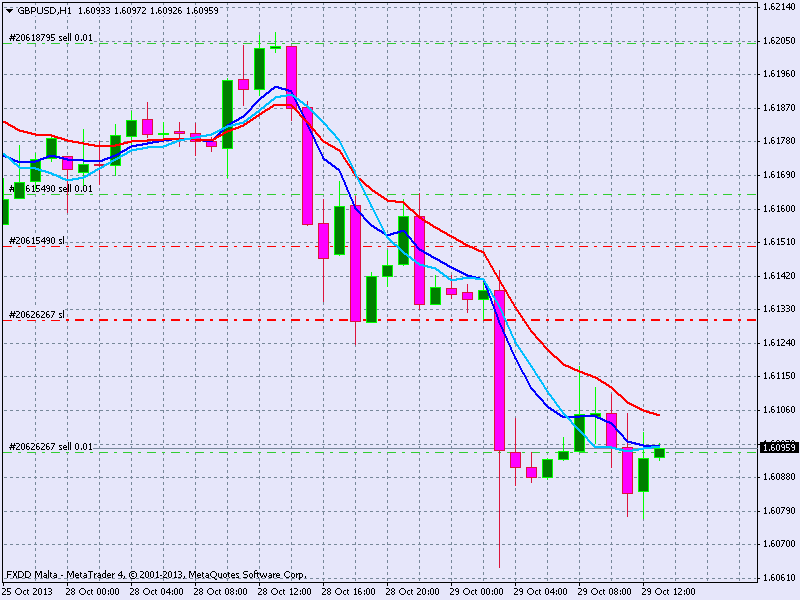Click the 29 Oct 00:00 time label

[477, 591]
